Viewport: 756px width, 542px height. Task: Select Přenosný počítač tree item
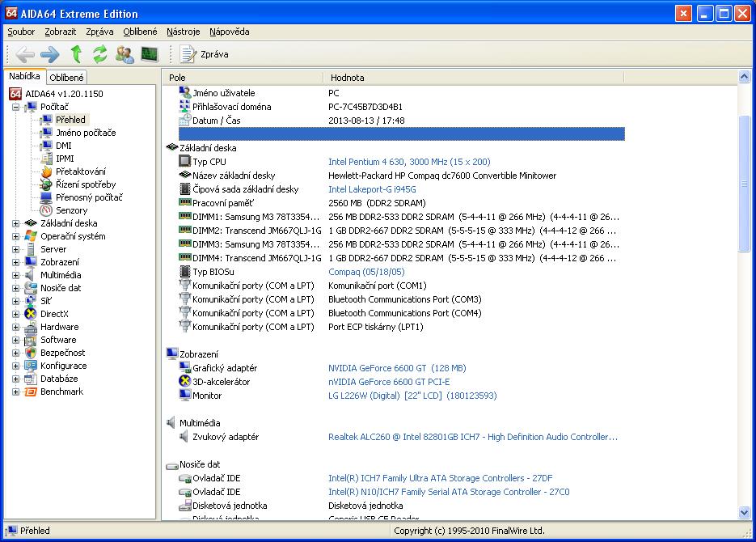(89, 197)
